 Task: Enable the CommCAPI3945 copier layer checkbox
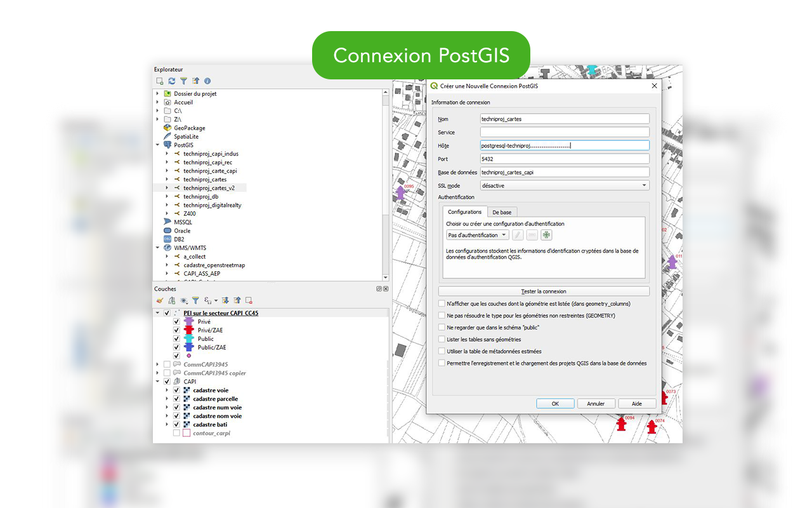167,373
